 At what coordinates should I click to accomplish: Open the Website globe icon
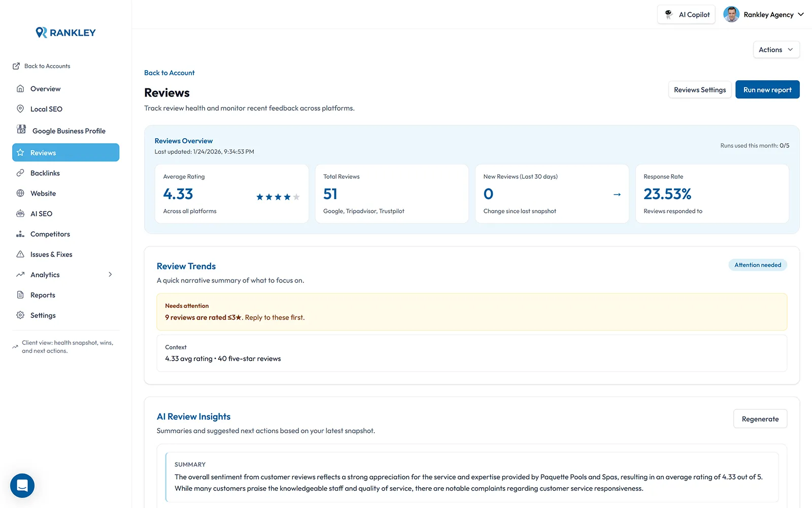point(20,193)
